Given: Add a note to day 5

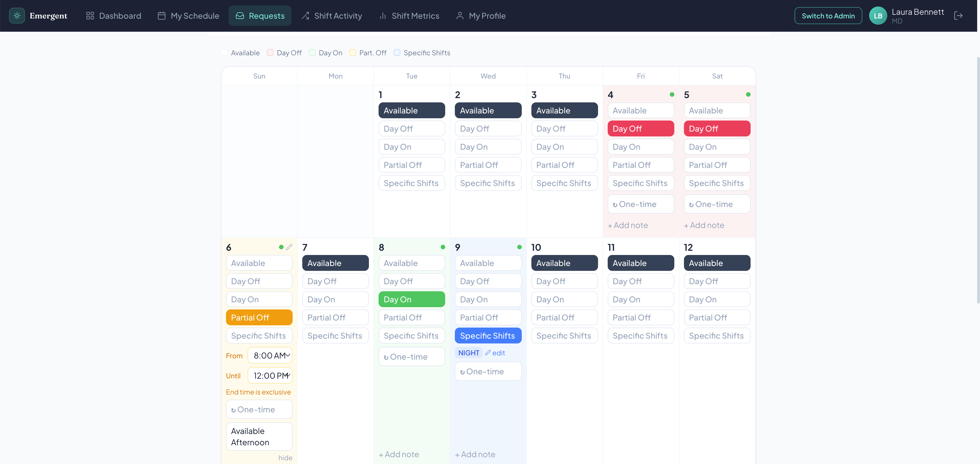Looking at the screenshot, I should tap(704, 225).
